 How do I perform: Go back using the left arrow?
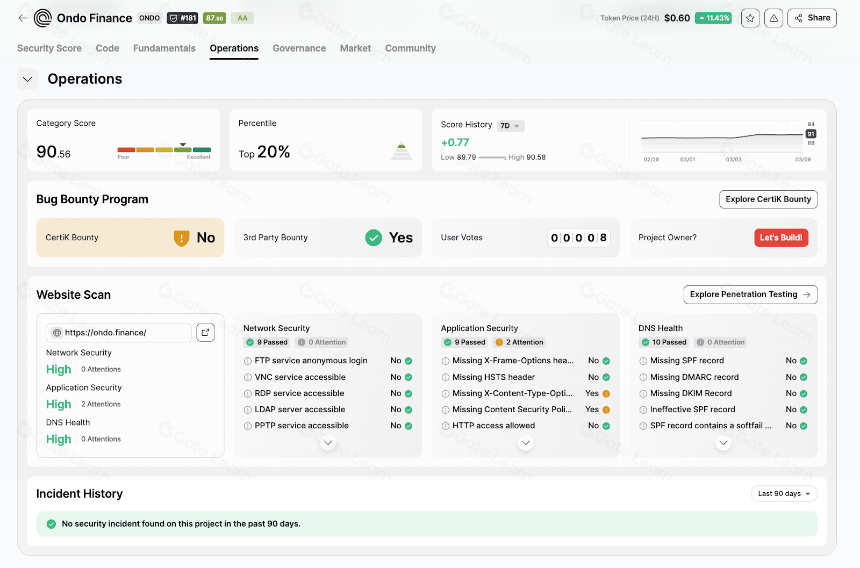click(x=22, y=18)
